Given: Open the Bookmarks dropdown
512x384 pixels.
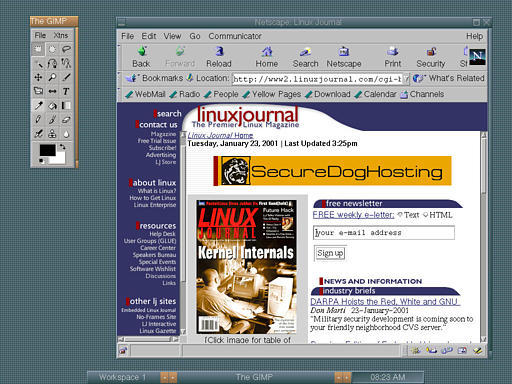Looking at the screenshot, I should pyautogui.click(x=154, y=78).
